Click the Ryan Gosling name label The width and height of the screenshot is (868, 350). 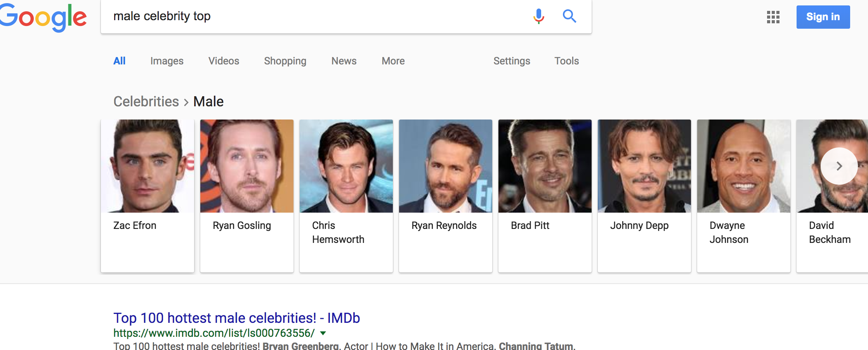pos(242,225)
